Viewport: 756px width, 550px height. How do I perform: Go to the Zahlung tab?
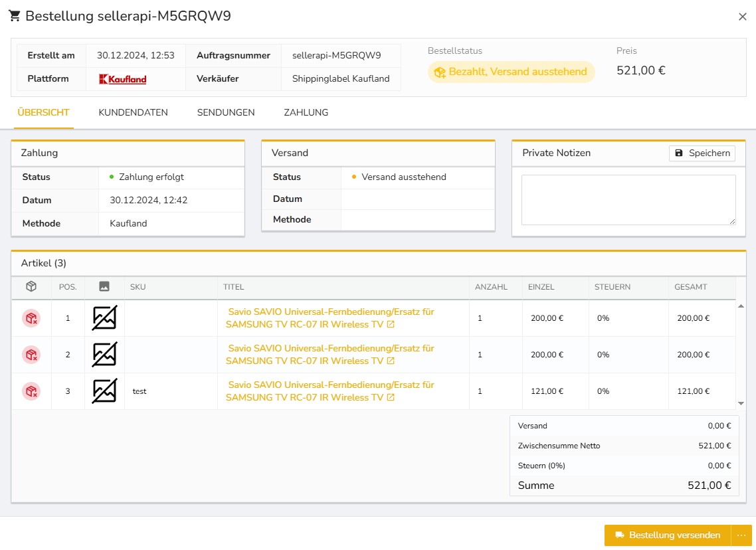pyautogui.click(x=306, y=112)
